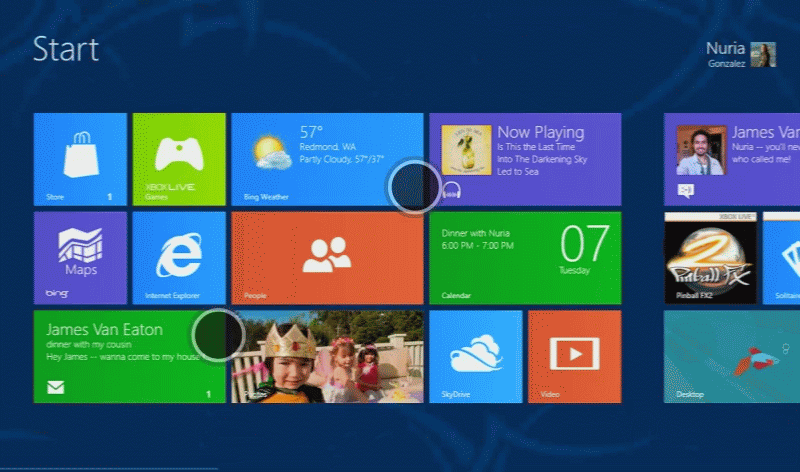This screenshot has height=472, width=800.
Task: Click the chat bubble icon on the Messaging tile
Action: click(x=686, y=191)
